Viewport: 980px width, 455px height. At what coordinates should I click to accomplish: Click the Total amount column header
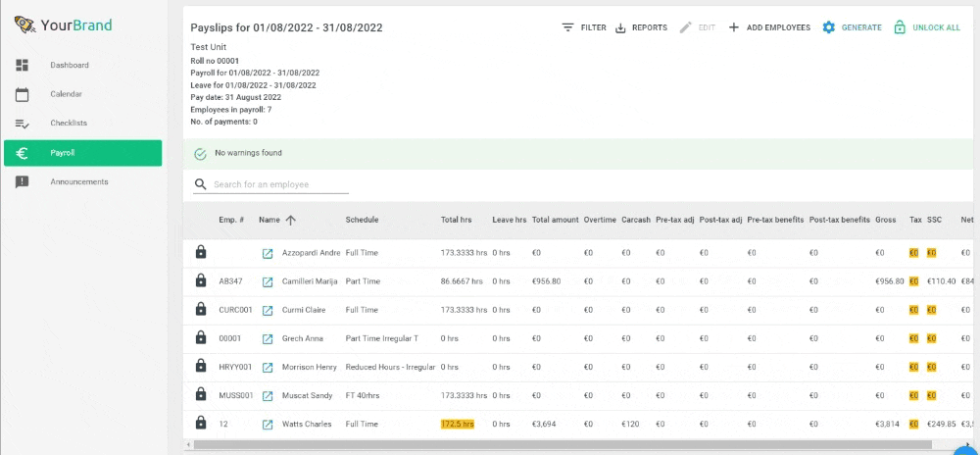point(555,220)
